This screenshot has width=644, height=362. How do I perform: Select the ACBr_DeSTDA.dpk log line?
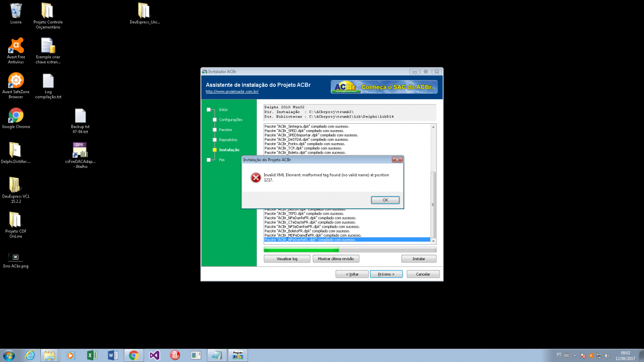coord(347,139)
